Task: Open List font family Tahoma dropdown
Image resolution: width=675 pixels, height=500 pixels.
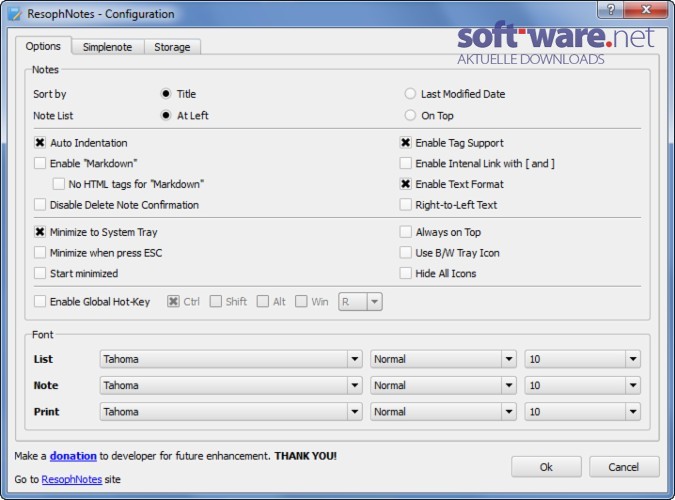Action: click(231, 359)
